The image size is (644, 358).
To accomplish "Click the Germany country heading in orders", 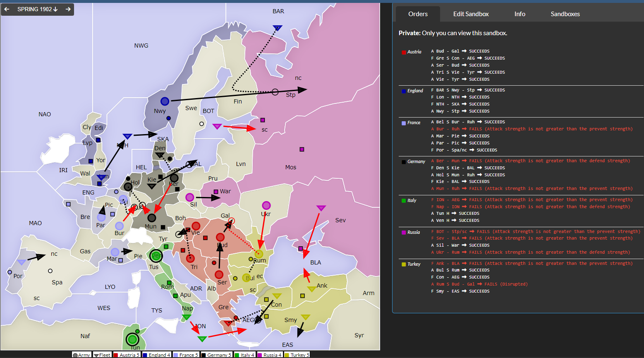I will [x=416, y=161].
